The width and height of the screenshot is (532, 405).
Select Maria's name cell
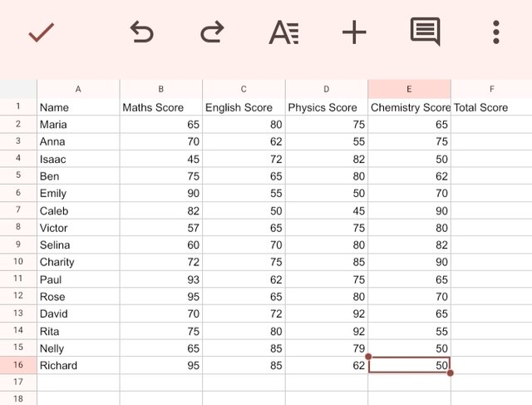pos(78,125)
